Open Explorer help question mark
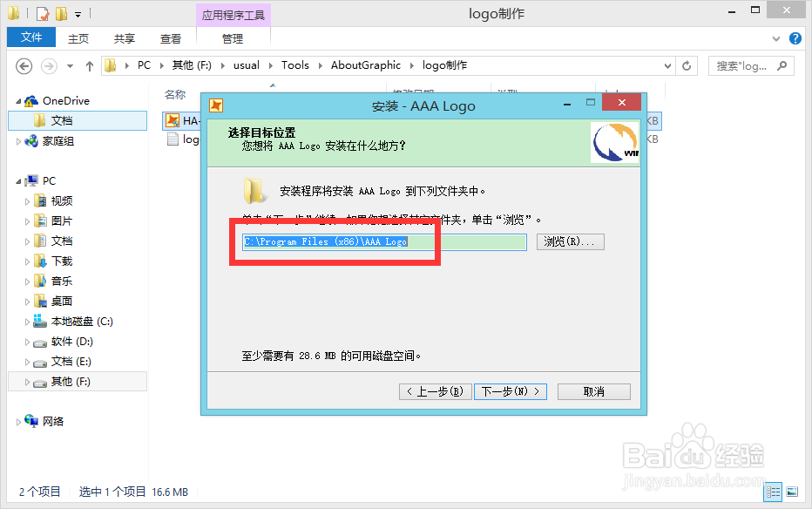The image size is (812, 509). 795,38
